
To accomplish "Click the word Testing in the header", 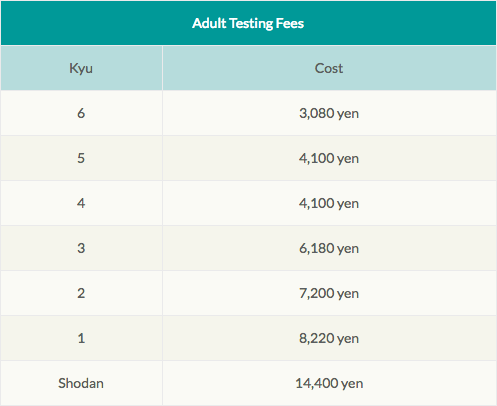I will (251, 24).
